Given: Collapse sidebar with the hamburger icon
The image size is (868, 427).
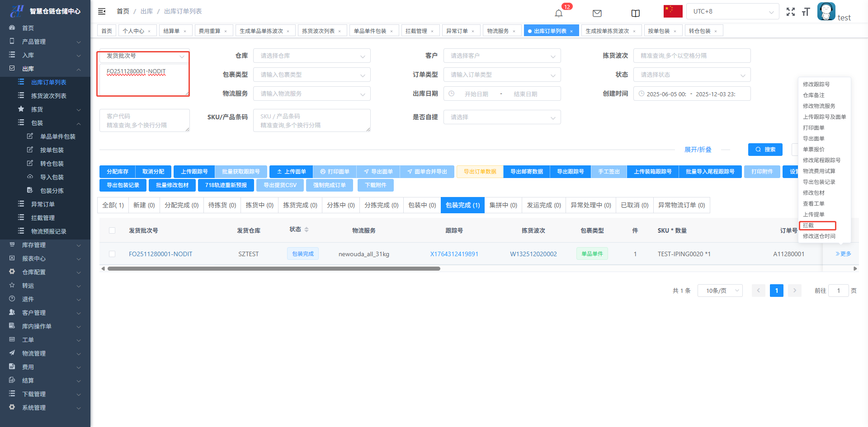Looking at the screenshot, I should pos(102,11).
